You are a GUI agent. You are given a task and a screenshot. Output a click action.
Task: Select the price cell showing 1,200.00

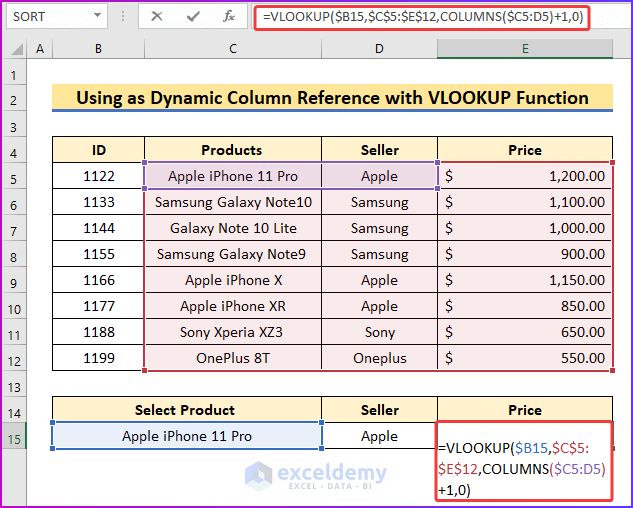point(525,176)
